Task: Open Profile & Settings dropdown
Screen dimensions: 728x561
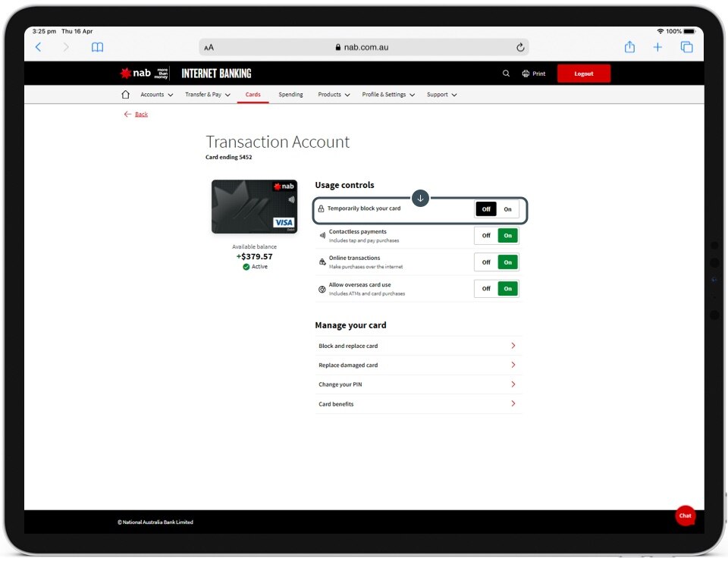Action: click(x=388, y=95)
